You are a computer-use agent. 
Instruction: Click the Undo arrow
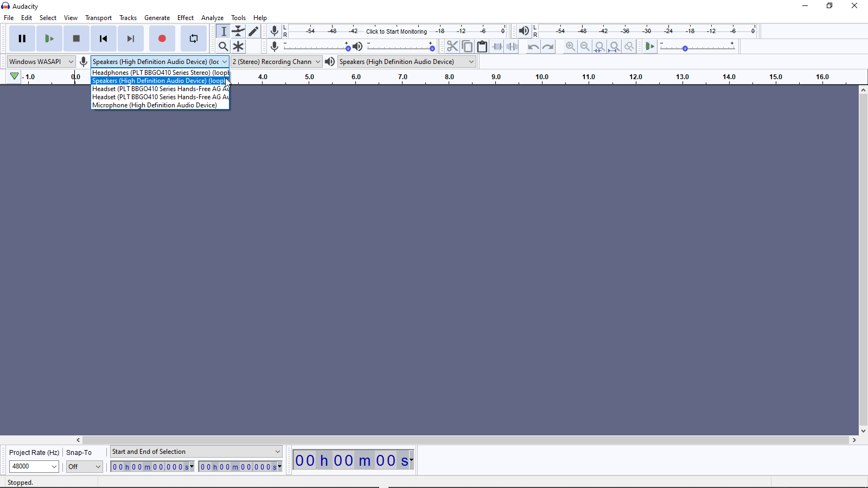[533, 47]
